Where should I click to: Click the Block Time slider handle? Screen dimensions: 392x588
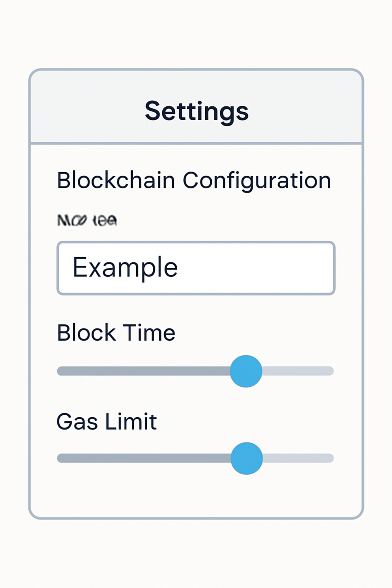coord(246,371)
